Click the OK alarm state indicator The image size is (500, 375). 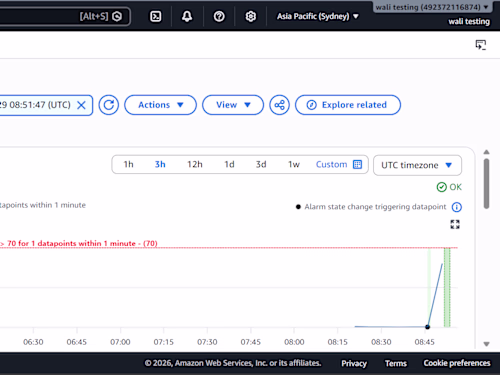449,187
